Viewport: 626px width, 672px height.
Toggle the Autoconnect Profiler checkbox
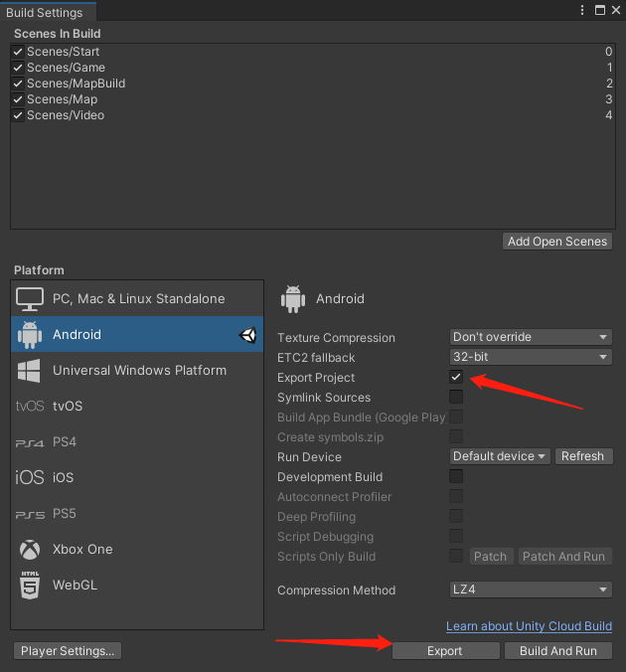(456, 496)
